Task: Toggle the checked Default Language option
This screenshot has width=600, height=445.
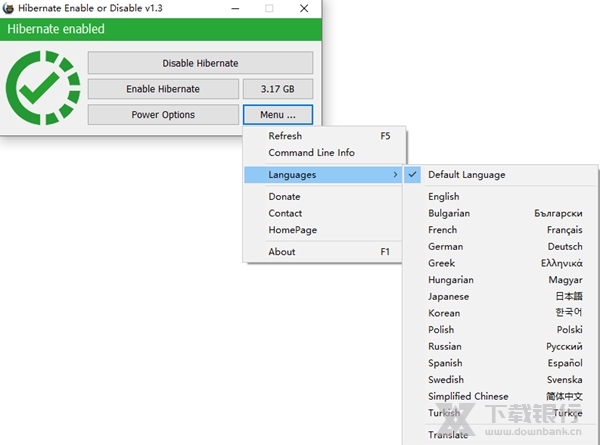Action: [x=466, y=175]
